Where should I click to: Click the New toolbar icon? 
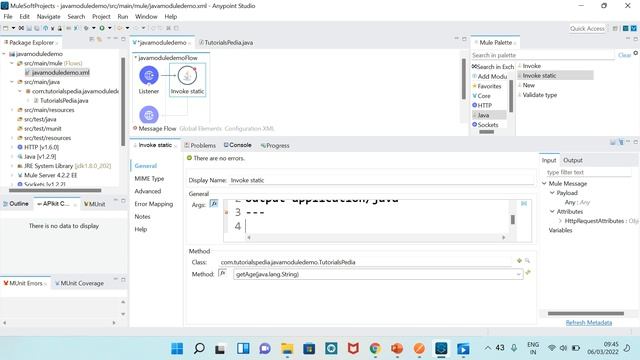click(6, 28)
